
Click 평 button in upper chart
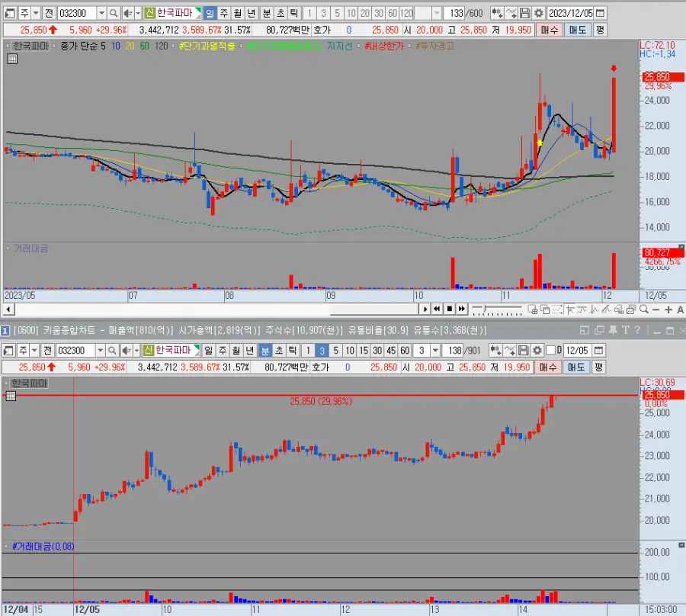pyautogui.click(x=600, y=30)
